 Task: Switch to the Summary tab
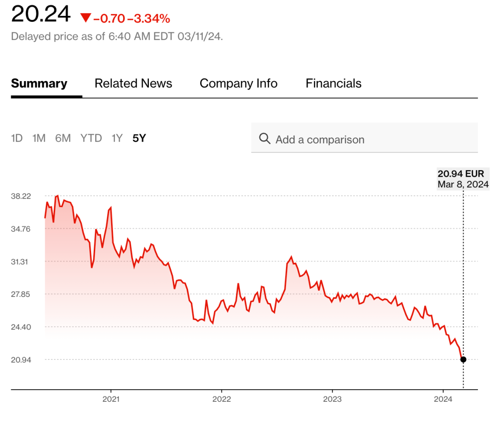(39, 83)
